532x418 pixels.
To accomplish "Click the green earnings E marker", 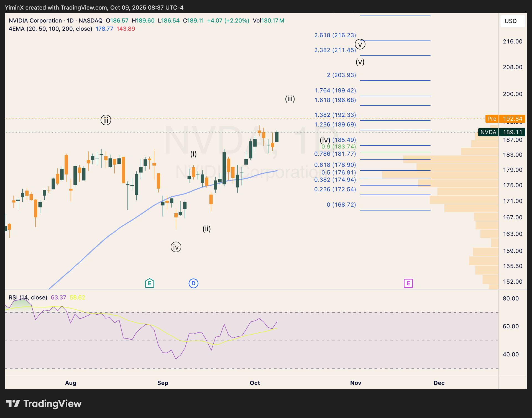I will [149, 283].
